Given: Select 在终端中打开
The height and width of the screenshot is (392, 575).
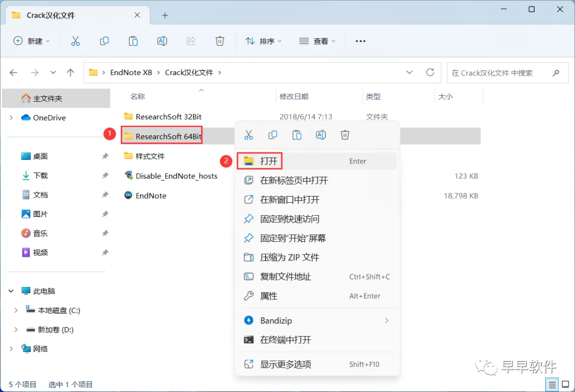Looking at the screenshot, I should 317,340.
